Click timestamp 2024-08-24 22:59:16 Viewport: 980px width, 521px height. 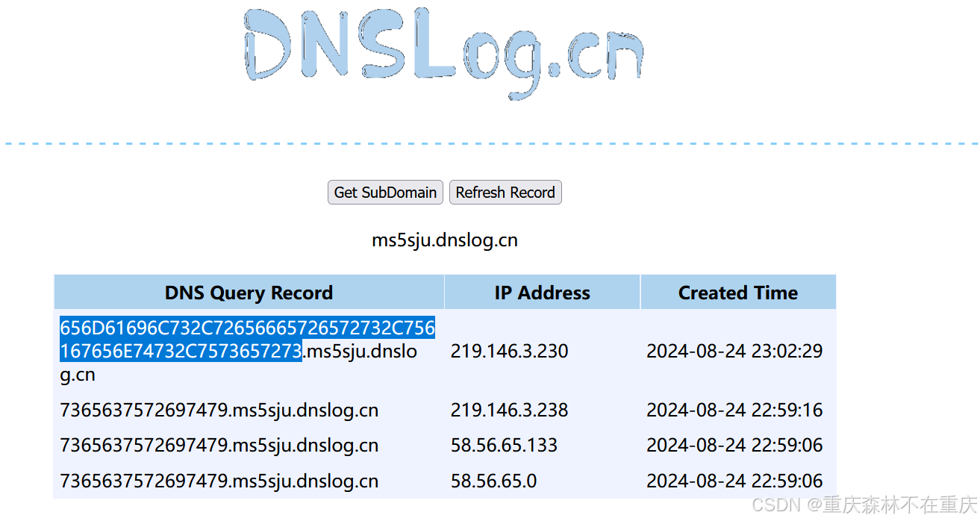pos(734,410)
